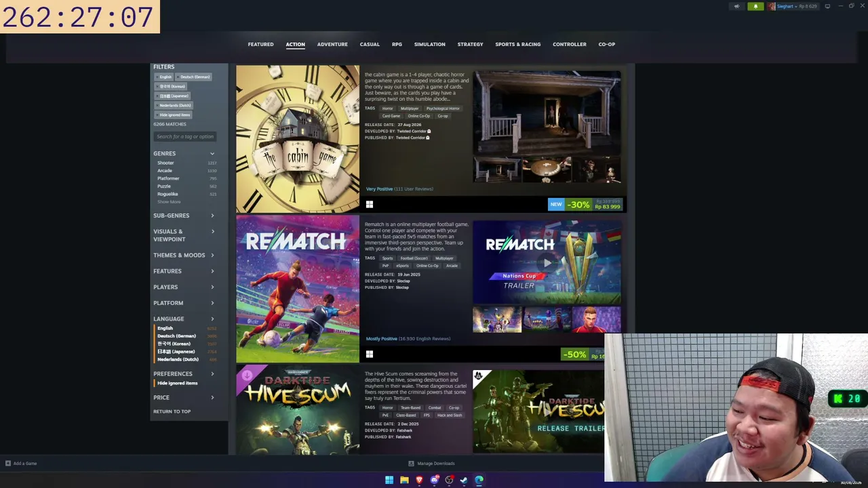Click the Return to Top link
Image resolution: width=868 pixels, height=488 pixels.
[172, 411]
